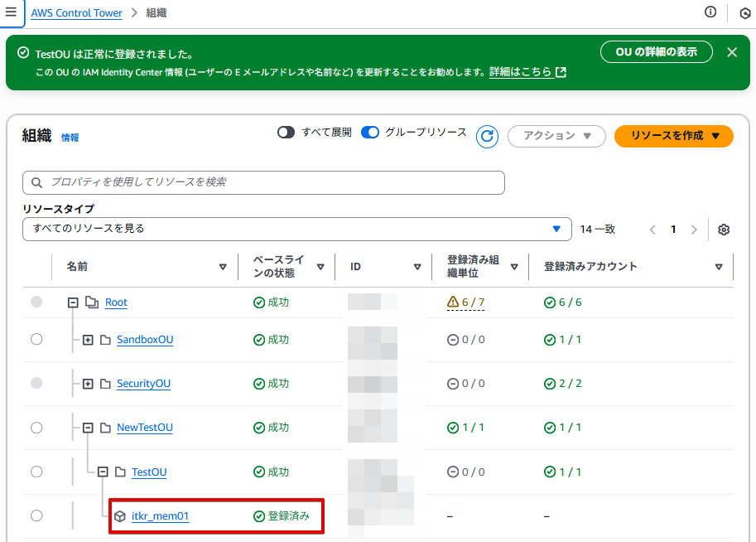This screenshot has width=756, height=542.
Task: Toggle the グループリソース switch
Action: coord(370,133)
